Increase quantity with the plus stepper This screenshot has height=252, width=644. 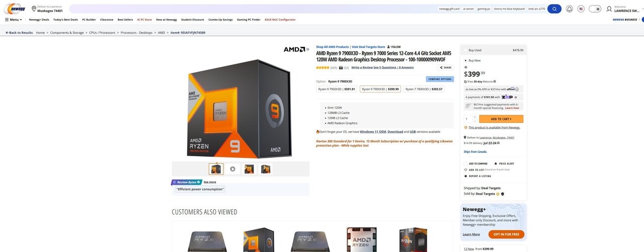click(x=474, y=117)
